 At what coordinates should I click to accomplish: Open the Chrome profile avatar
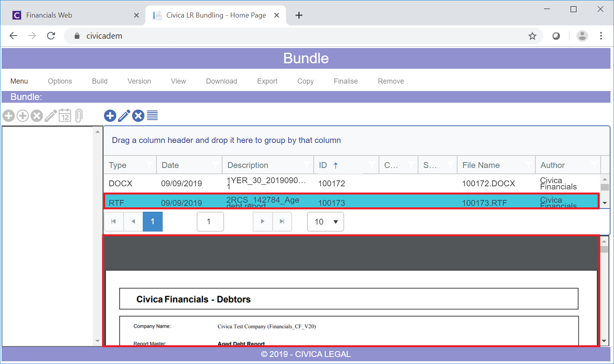point(582,36)
